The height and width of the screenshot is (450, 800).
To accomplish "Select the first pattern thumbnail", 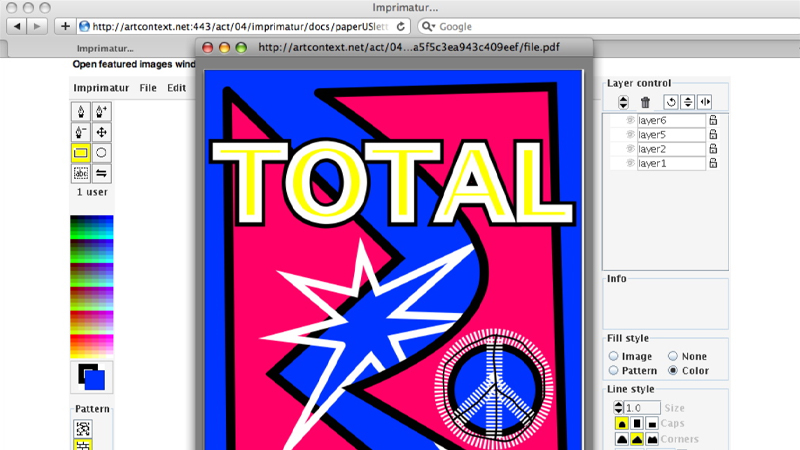I will [83, 428].
